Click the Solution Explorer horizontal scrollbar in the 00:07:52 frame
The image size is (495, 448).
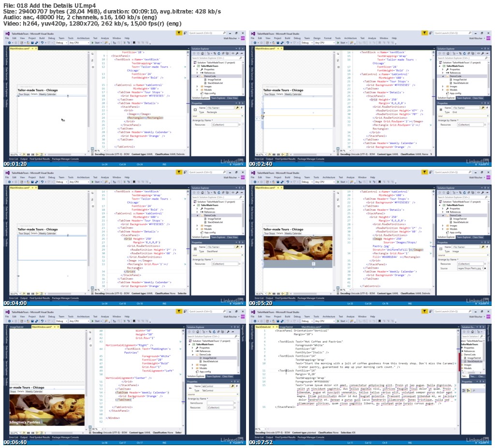pos(472,373)
